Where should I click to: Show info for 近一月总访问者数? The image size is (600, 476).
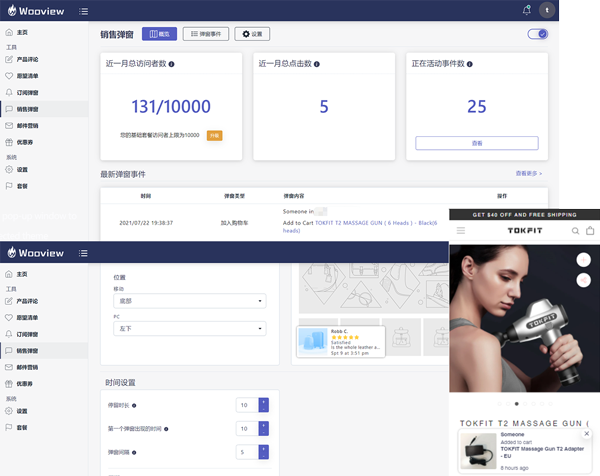pos(171,64)
